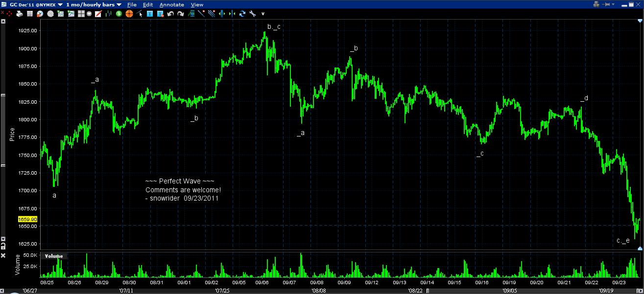Click the '~~~ Perfect Wave ~~~' annotation
644x294 pixels.
pyautogui.click(x=180, y=181)
